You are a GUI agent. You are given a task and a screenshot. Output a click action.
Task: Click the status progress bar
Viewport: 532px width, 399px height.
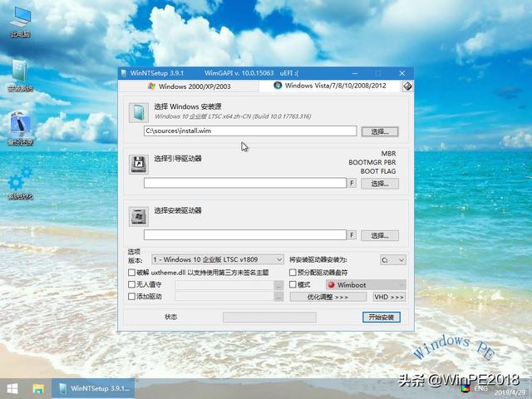(269, 318)
